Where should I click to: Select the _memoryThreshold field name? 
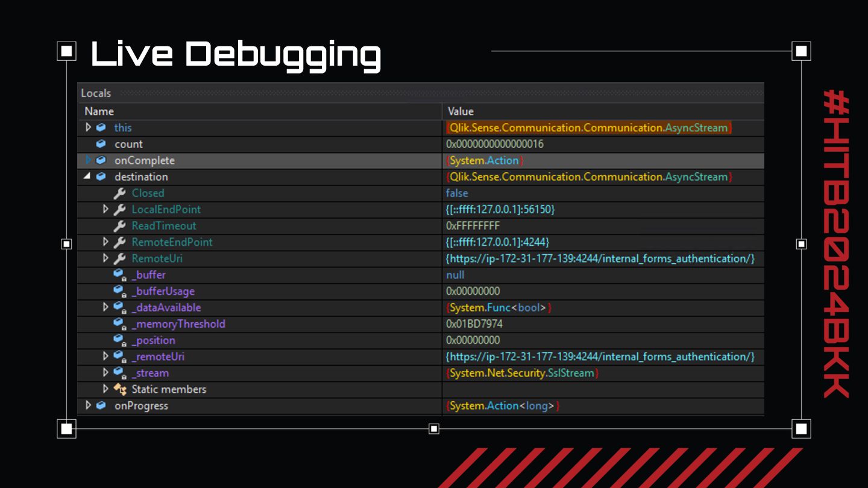pos(178,324)
